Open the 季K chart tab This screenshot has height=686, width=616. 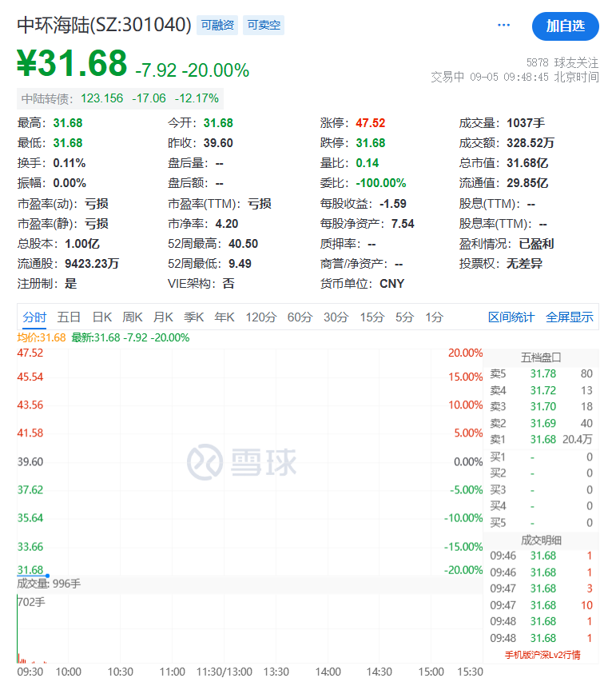(x=194, y=317)
